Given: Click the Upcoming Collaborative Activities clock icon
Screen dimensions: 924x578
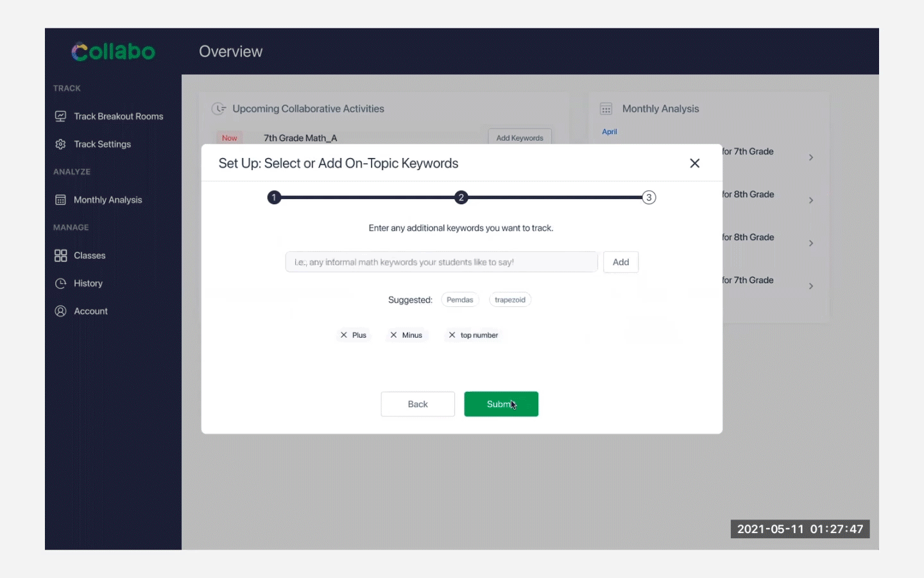Looking at the screenshot, I should click(x=219, y=109).
